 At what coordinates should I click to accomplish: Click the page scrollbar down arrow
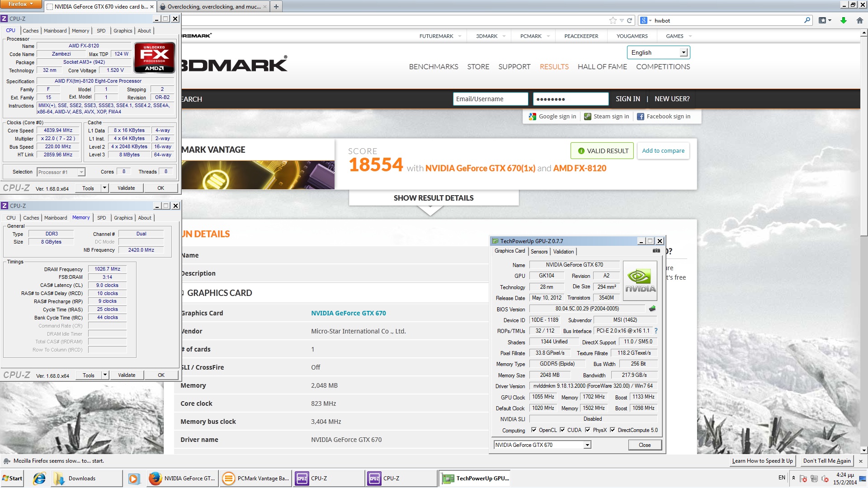(864, 450)
